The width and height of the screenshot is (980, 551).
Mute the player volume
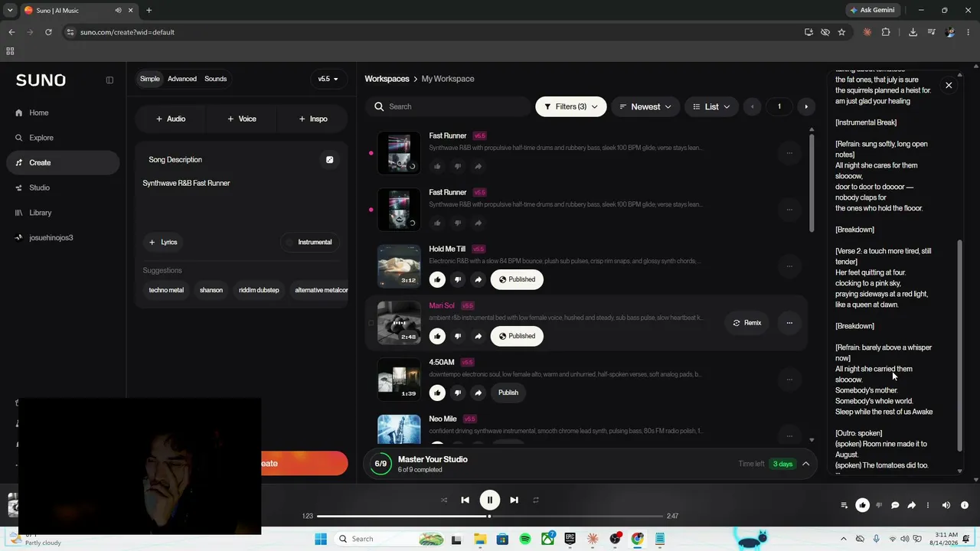tap(946, 505)
